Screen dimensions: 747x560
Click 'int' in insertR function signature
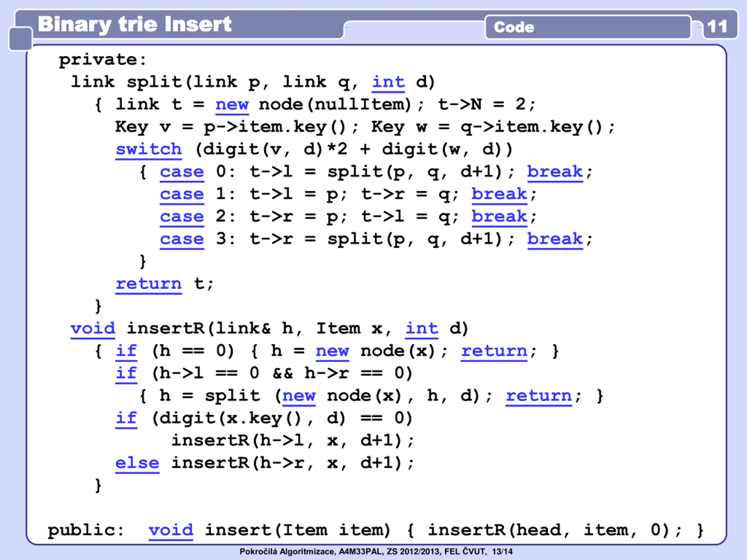(421, 328)
